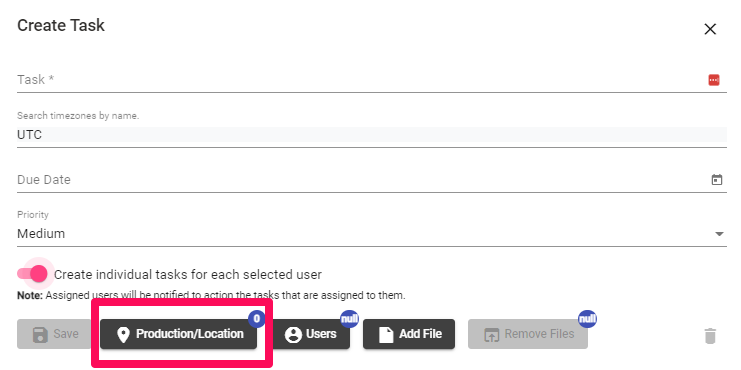The image size is (741, 370).
Task: Click the trash delete icon
Action: coord(710,336)
